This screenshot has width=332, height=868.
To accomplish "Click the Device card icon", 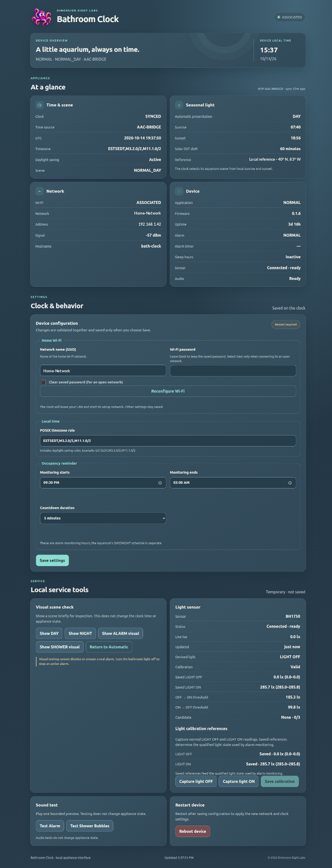I will point(179,191).
